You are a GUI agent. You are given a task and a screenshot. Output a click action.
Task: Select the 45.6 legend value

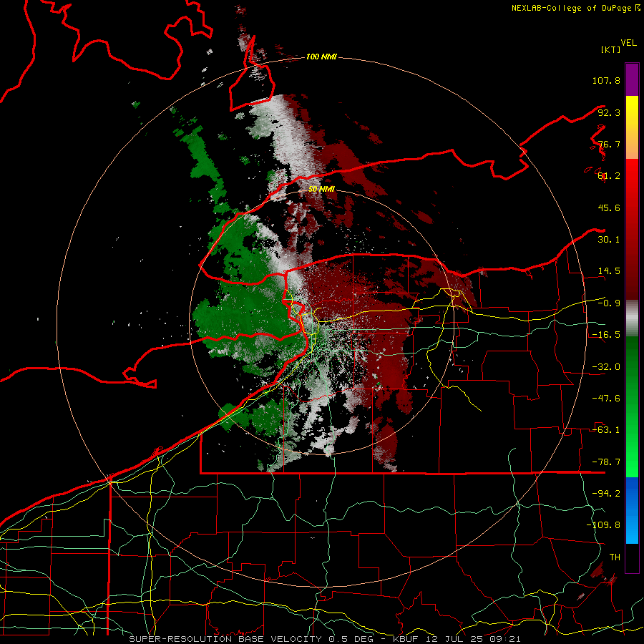609,208
